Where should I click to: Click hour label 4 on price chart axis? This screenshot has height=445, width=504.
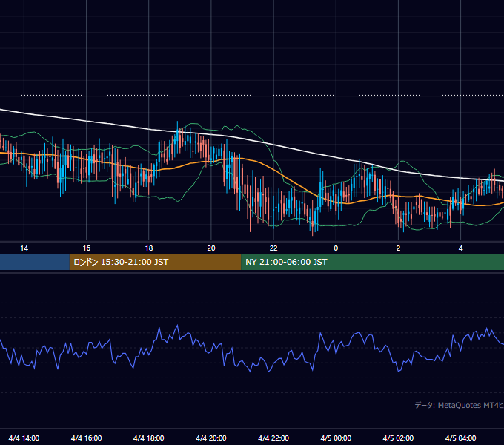coord(460,248)
